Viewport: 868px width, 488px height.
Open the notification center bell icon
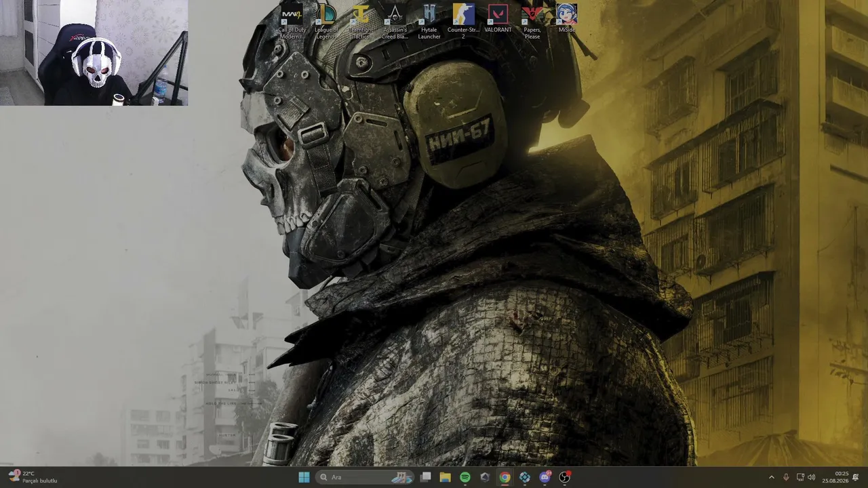coord(856,477)
